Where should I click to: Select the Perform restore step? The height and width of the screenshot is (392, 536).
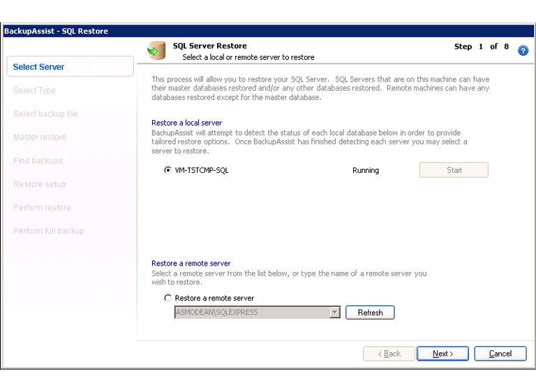pyautogui.click(x=42, y=208)
